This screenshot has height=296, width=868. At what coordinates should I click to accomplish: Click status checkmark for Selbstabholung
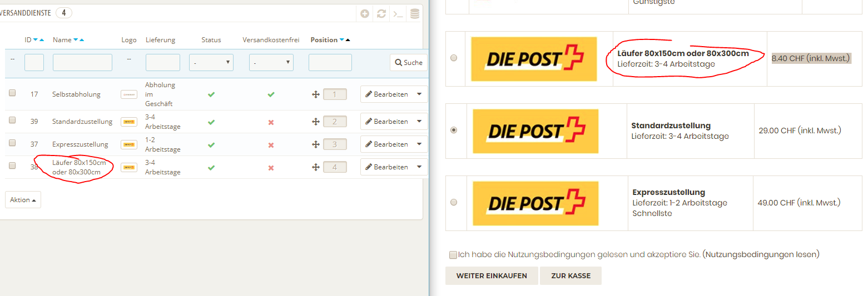point(211,94)
